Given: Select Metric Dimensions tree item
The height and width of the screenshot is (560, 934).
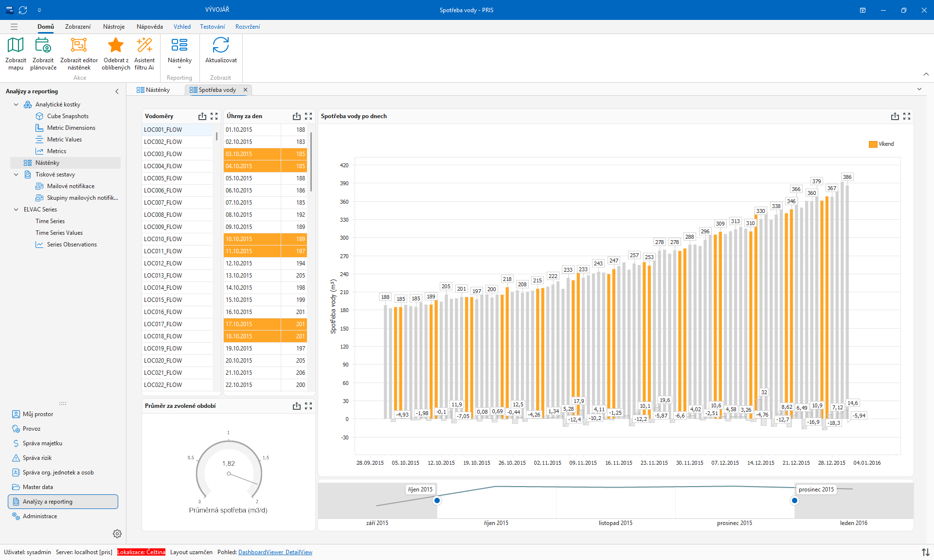Looking at the screenshot, I should click(71, 128).
